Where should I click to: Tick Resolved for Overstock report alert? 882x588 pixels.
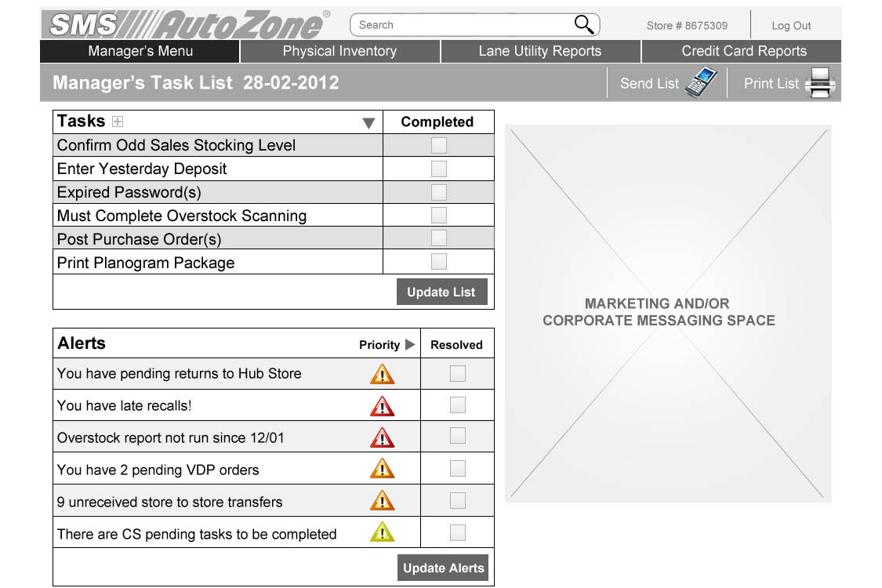(x=457, y=436)
